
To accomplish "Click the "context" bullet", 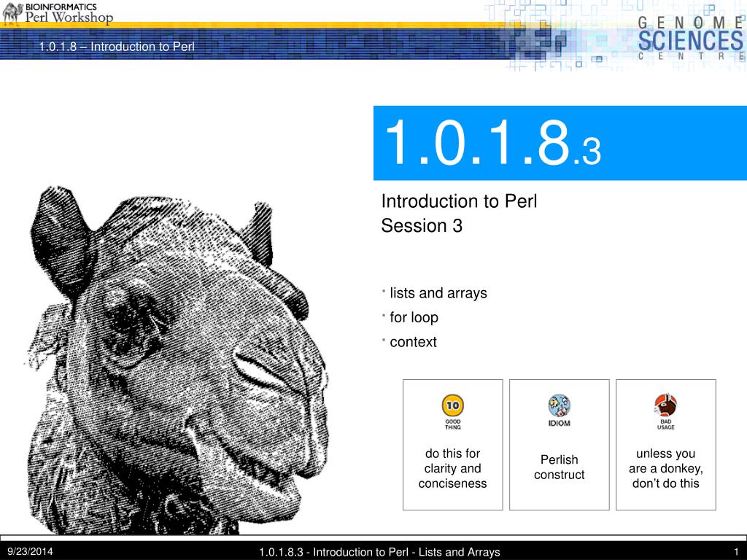I will tap(413, 342).
